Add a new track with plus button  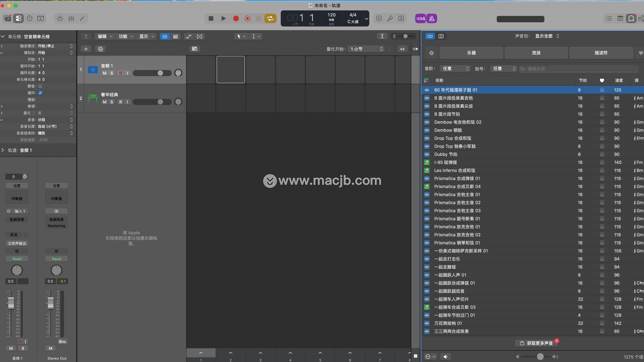pyautogui.click(x=86, y=49)
